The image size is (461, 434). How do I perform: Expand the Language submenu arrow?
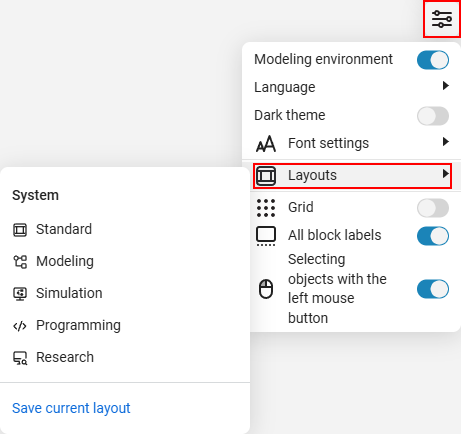pyautogui.click(x=445, y=86)
